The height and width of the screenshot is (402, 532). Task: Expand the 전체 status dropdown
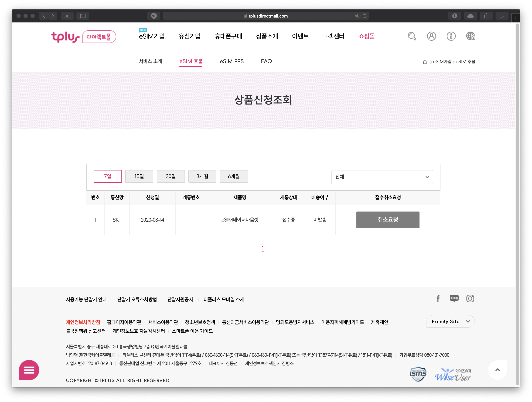(382, 177)
